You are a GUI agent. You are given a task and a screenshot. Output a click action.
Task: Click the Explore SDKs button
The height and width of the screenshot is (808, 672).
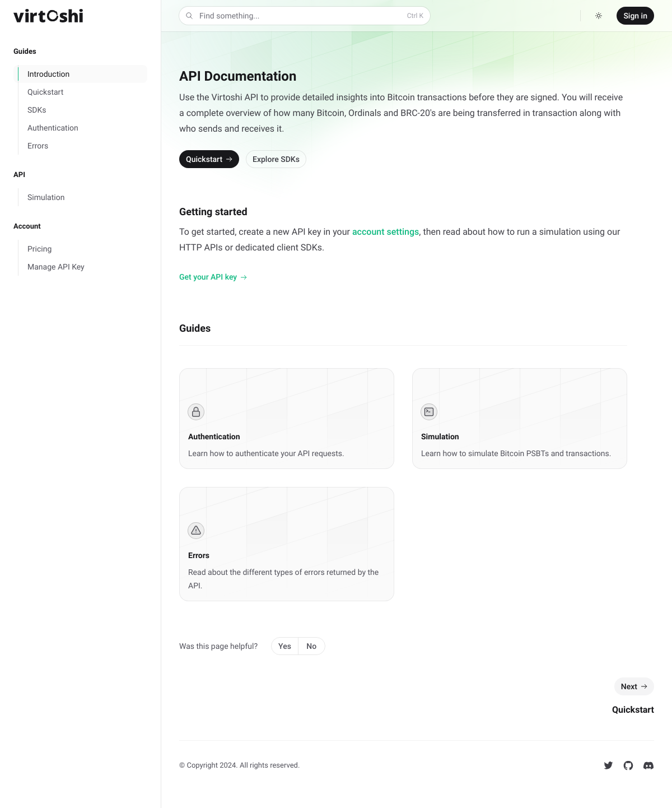(x=276, y=159)
